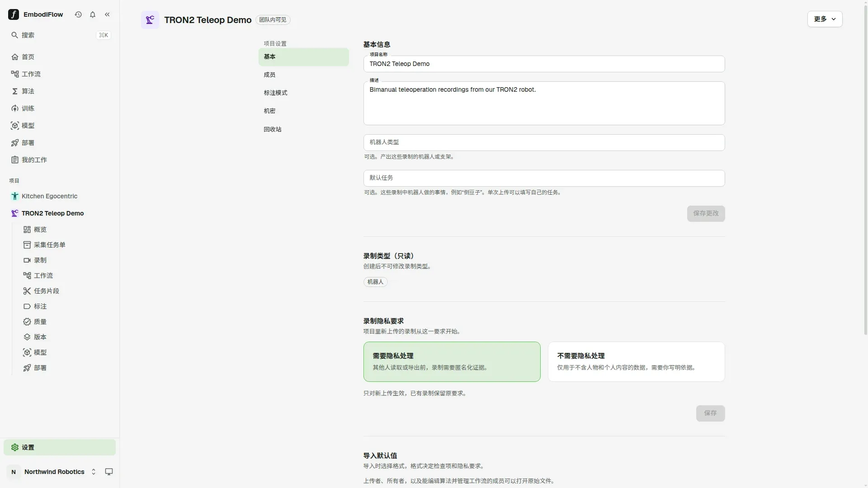Click the 机器人 recording type chip
868x488 pixels.
(x=375, y=282)
